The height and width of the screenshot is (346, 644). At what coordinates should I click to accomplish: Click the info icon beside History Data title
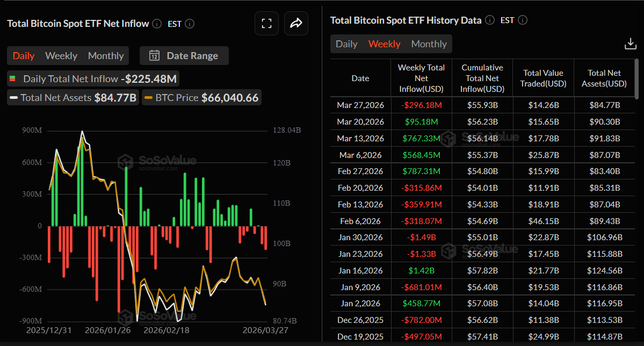click(x=489, y=20)
